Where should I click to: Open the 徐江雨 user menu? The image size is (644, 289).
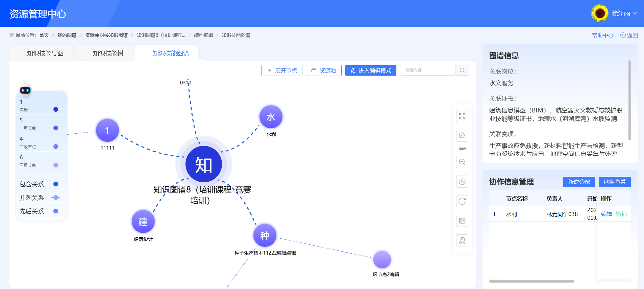pos(620,14)
